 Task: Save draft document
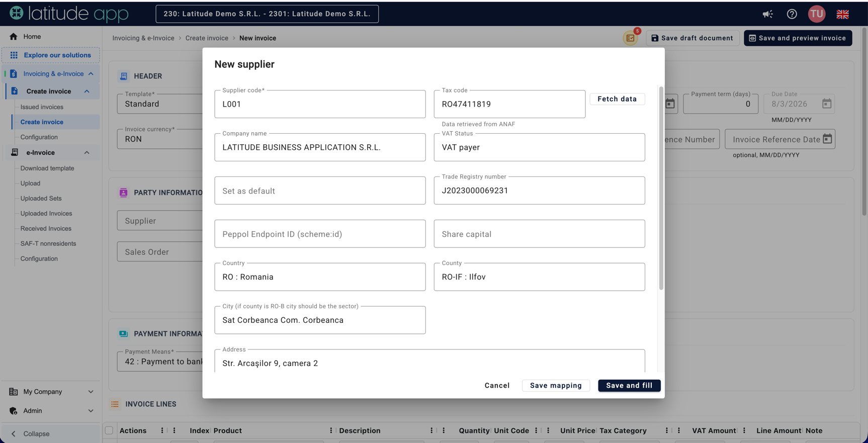coord(692,38)
